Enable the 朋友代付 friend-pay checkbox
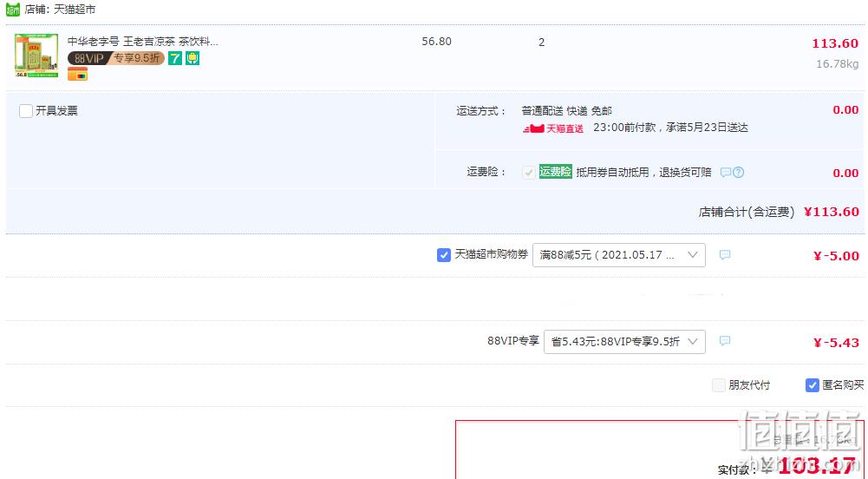The height and width of the screenshot is (479, 868). [x=719, y=385]
